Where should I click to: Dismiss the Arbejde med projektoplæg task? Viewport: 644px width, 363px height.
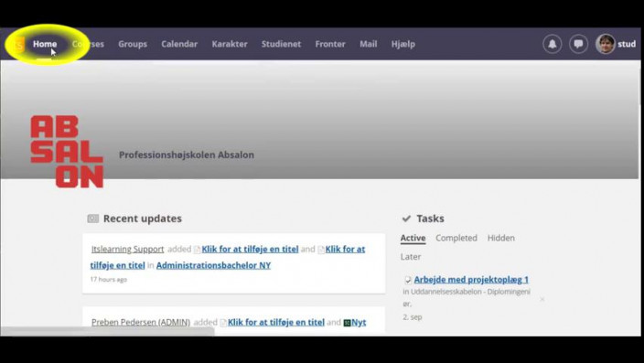point(542,299)
